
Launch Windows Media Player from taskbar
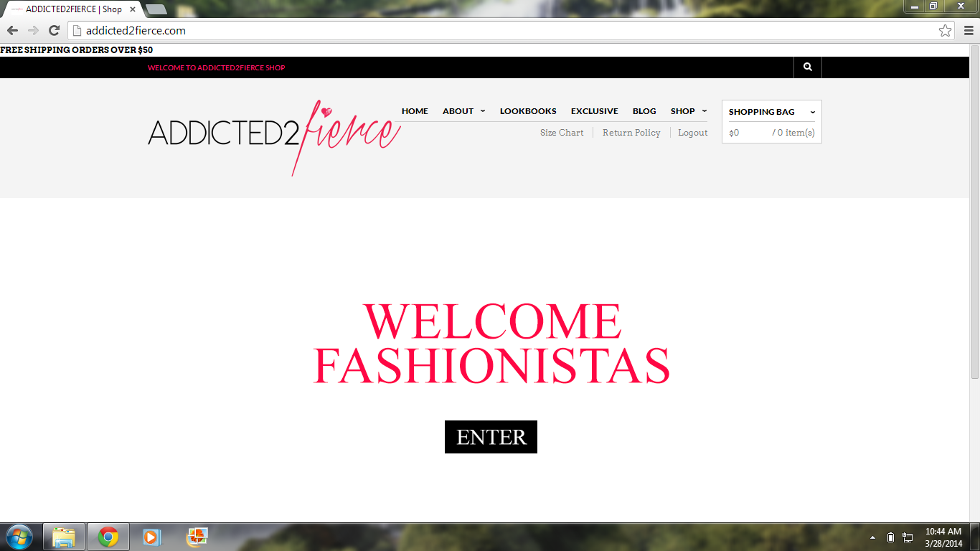[151, 537]
